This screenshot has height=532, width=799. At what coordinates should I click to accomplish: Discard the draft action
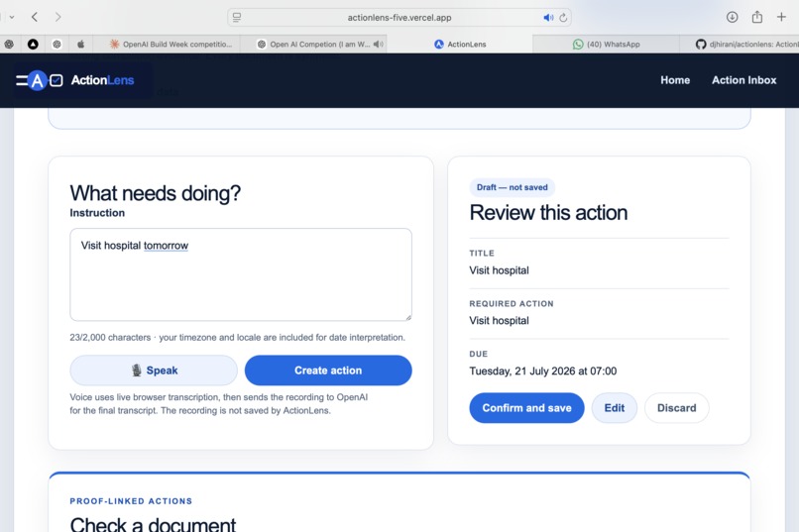676,408
